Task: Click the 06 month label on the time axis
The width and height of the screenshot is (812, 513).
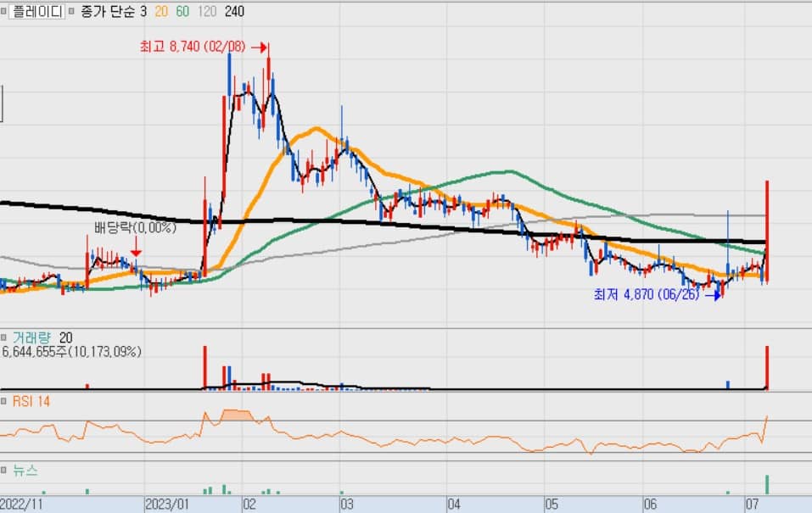Action: [650, 505]
